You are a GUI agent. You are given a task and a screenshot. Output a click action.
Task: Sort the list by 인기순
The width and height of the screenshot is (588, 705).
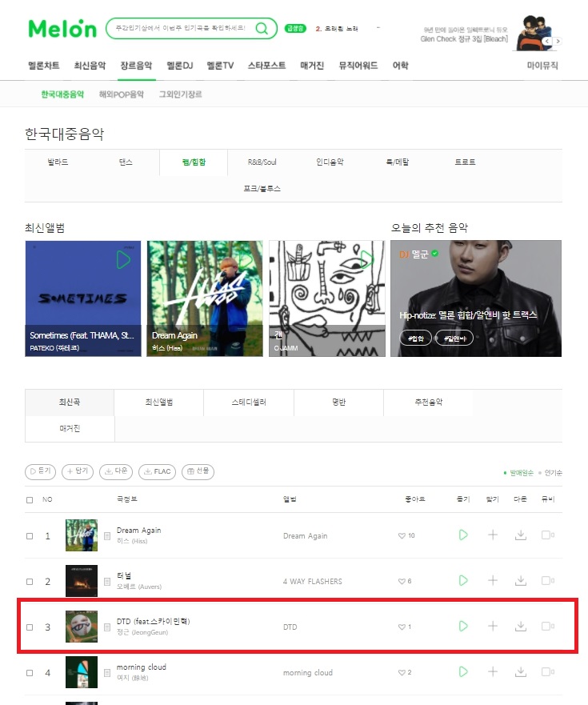pos(553,473)
